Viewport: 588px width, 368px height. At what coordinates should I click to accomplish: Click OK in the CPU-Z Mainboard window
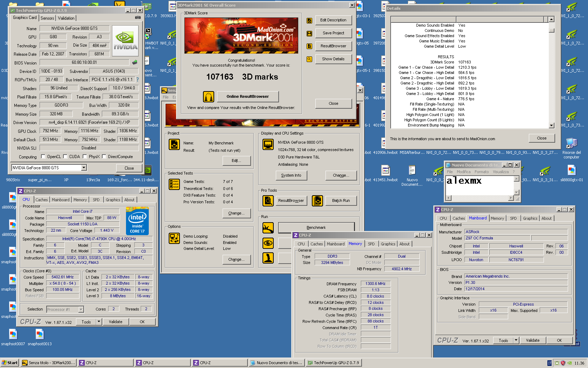(x=559, y=340)
